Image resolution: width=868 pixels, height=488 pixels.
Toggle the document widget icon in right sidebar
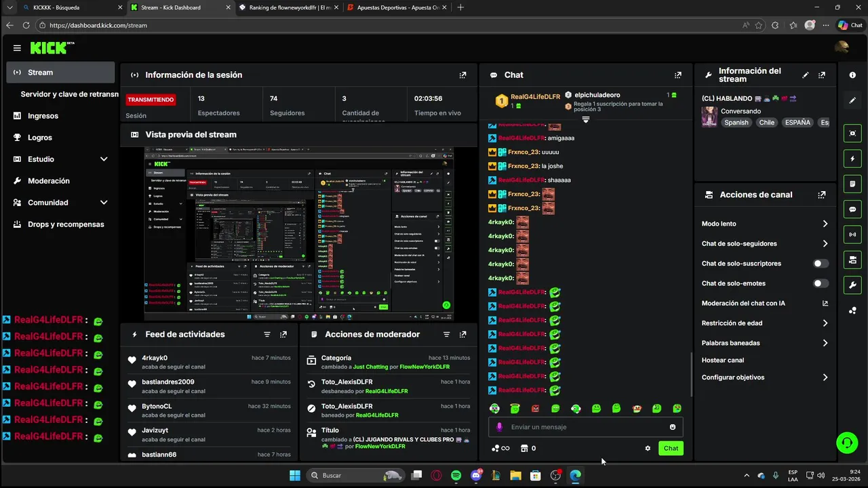(852, 184)
